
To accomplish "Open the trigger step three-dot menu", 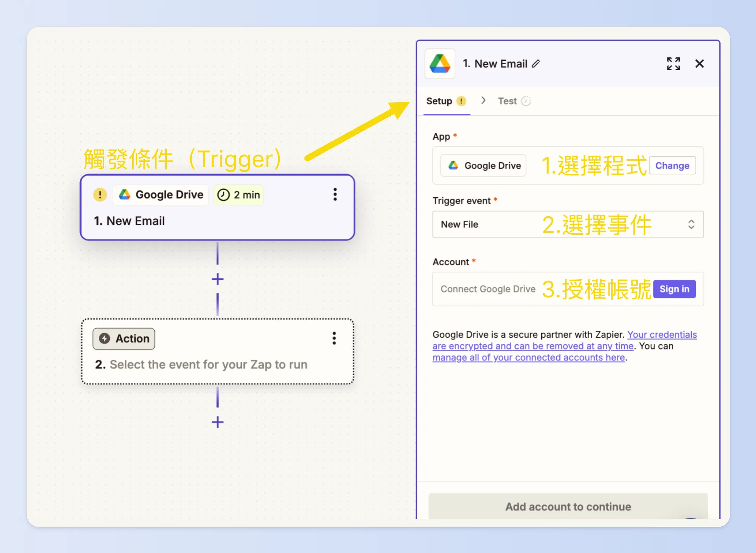I will 335,194.
